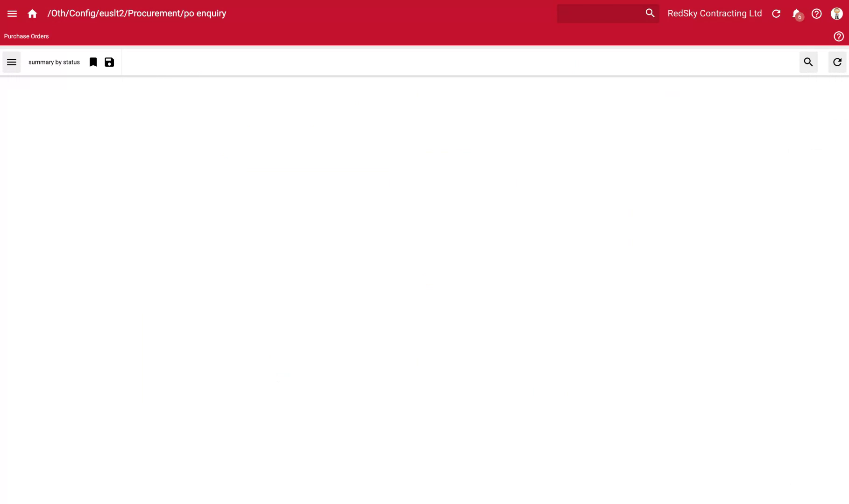Open the toolbar hamburger menu on the enquiry bar
Viewport: 849px width, 504px height.
coord(11,62)
